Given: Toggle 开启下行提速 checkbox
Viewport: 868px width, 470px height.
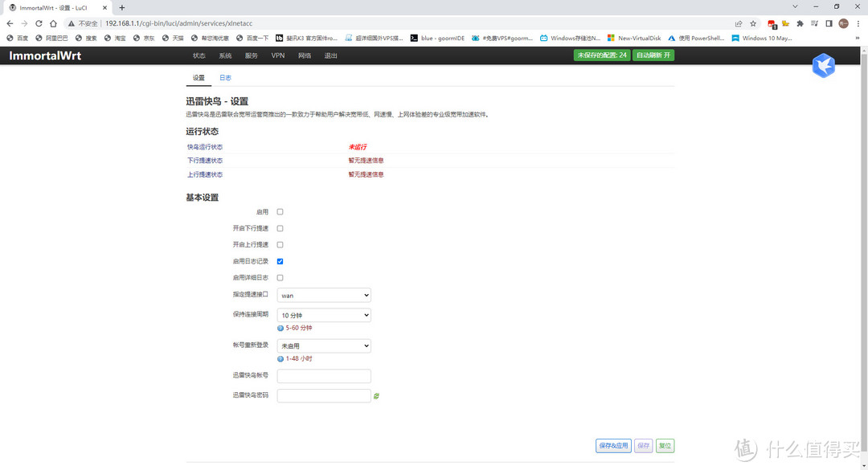Looking at the screenshot, I should pyautogui.click(x=280, y=228).
